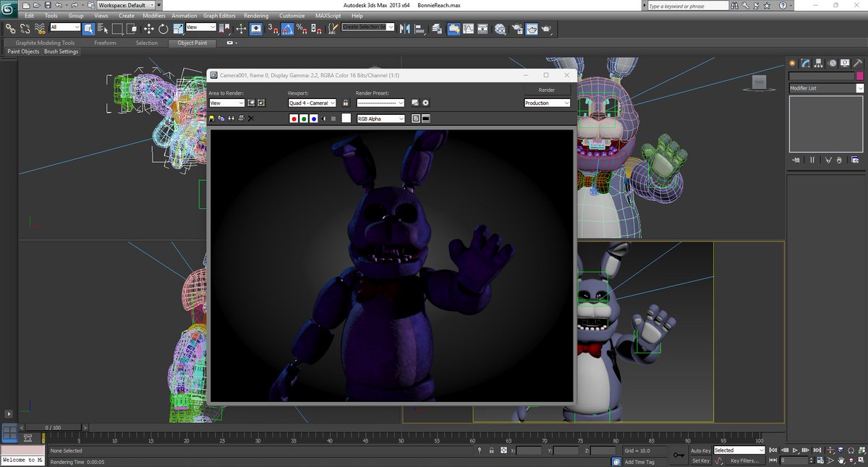
Task: Click the pink object color swatch
Action: [x=860, y=76]
